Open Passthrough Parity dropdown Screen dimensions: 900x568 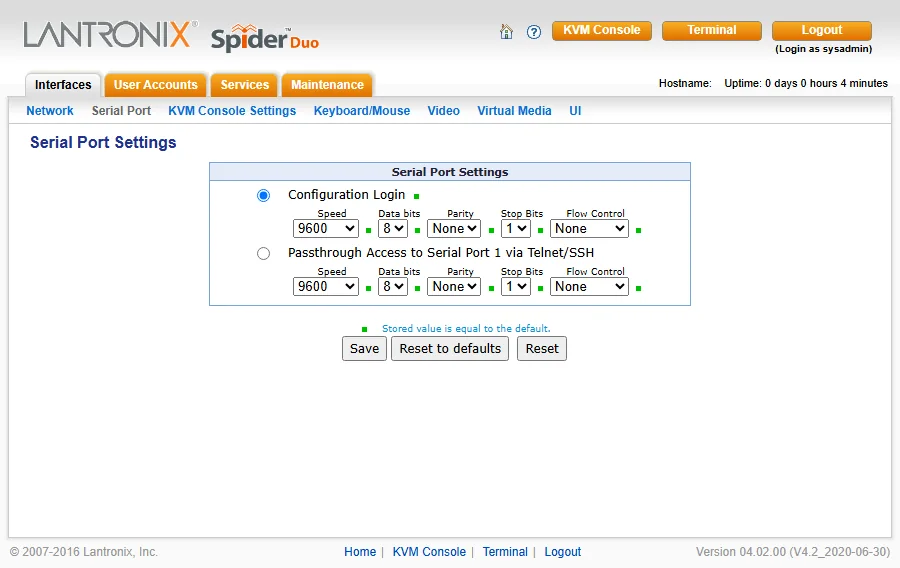454,286
